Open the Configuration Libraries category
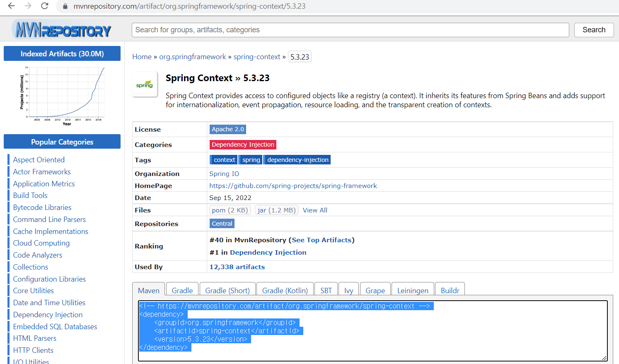Screen dimensions: 619x364 click(x=49, y=279)
